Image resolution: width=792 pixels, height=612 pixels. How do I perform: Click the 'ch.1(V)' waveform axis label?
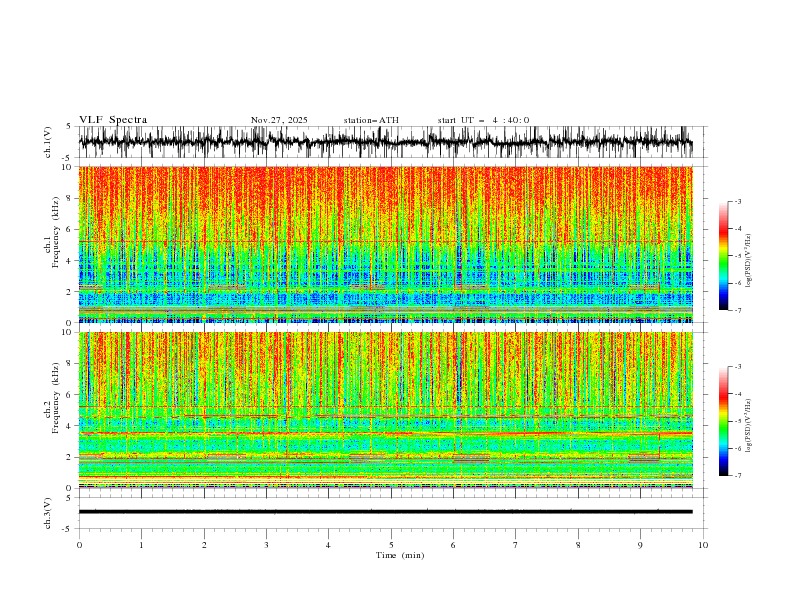[48, 142]
